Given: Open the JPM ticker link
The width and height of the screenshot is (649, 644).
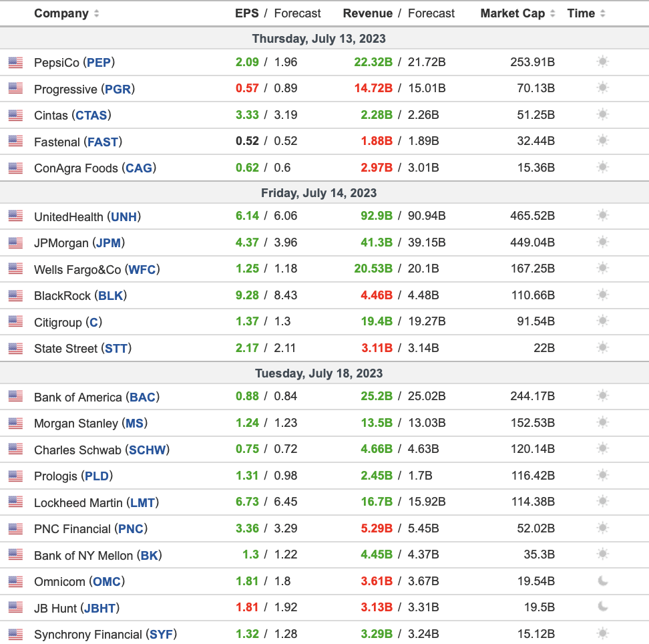Looking at the screenshot, I should tap(108, 243).
